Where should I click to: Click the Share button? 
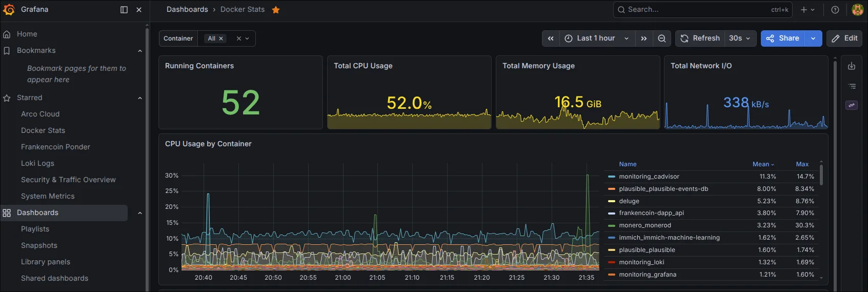point(782,38)
